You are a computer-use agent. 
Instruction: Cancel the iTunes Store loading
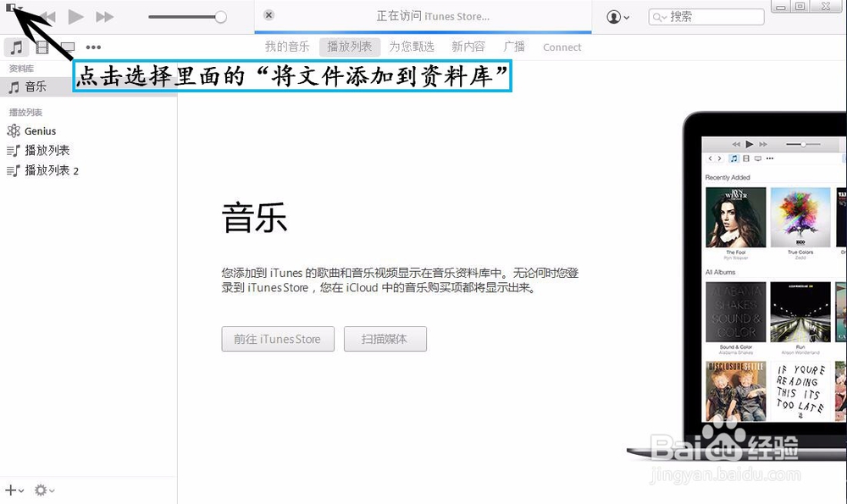tap(268, 15)
